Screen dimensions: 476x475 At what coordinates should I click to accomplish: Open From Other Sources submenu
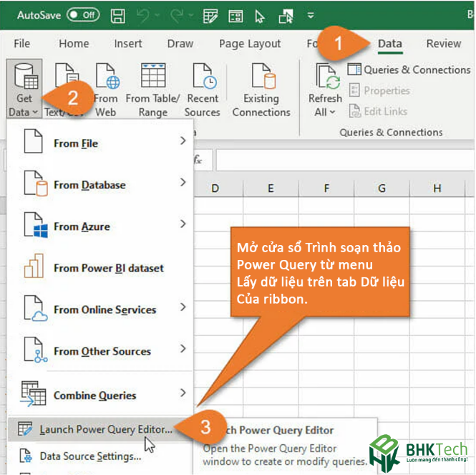click(x=100, y=350)
